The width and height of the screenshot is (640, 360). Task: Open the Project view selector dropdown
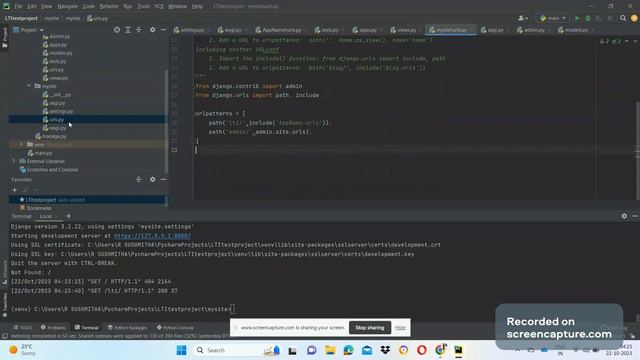pyautogui.click(x=28, y=30)
